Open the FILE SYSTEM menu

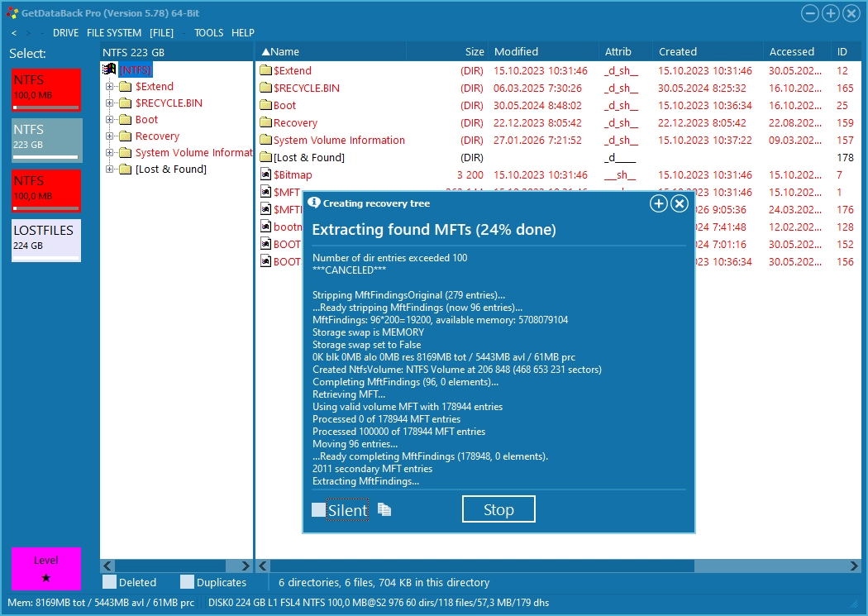coord(114,33)
